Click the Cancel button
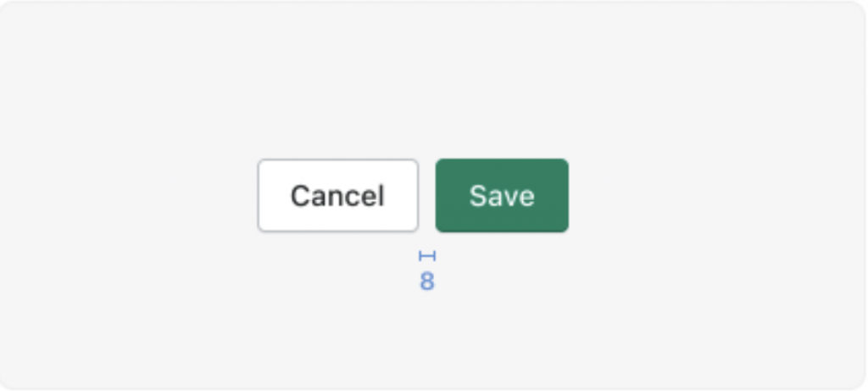The image size is (868, 391). pyautogui.click(x=337, y=195)
